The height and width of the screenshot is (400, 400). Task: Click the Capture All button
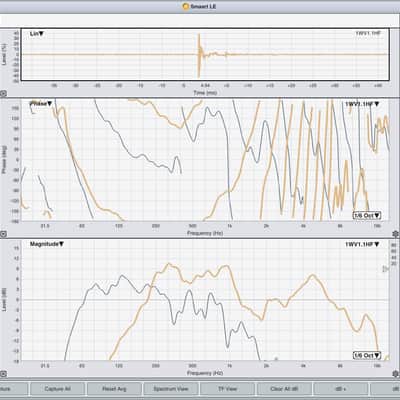point(57,389)
